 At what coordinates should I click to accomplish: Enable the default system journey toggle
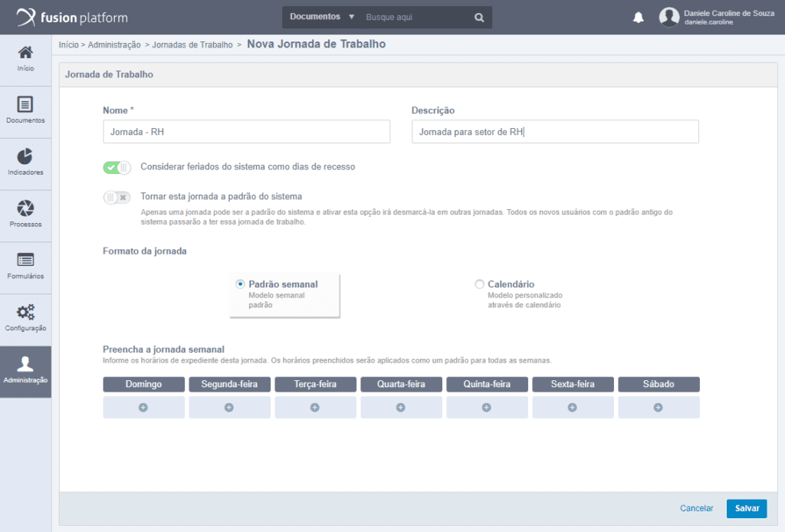click(x=117, y=198)
